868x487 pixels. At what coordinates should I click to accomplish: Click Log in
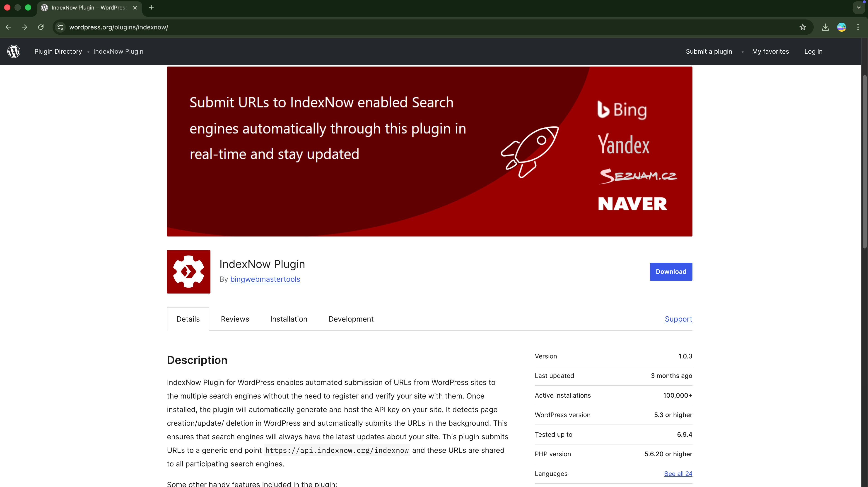(x=813, y=52)
